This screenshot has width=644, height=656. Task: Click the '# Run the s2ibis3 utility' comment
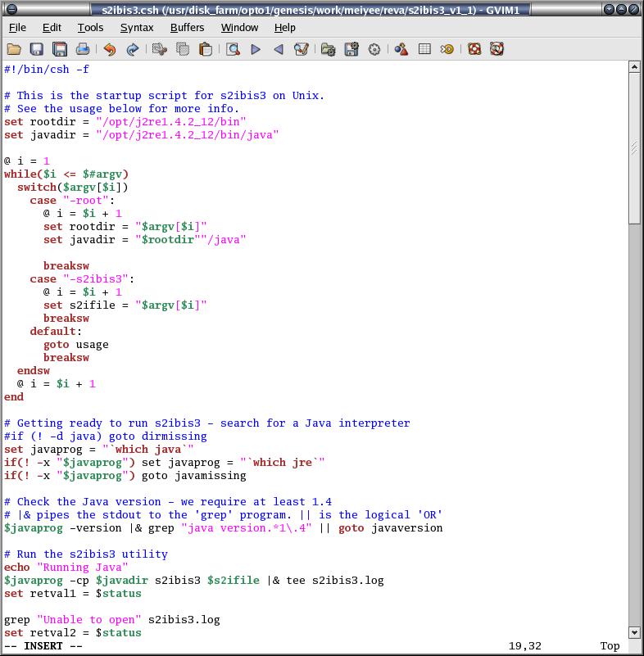tap(86, 554)
